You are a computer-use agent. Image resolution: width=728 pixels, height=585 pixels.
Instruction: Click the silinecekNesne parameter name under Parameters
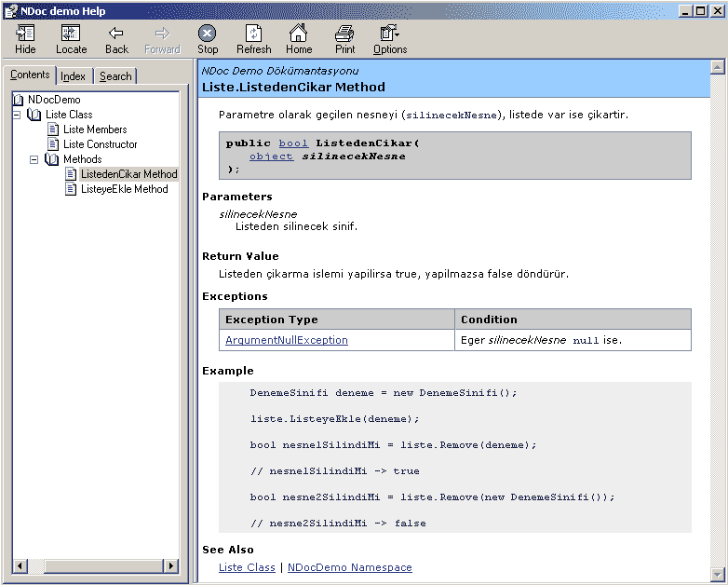(x=258, y=214)
